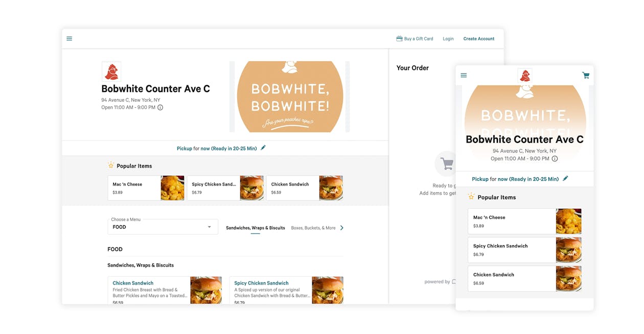The height and width of the screenshot is (334, 644).
Task: Click the Login link
Action: 448,39
